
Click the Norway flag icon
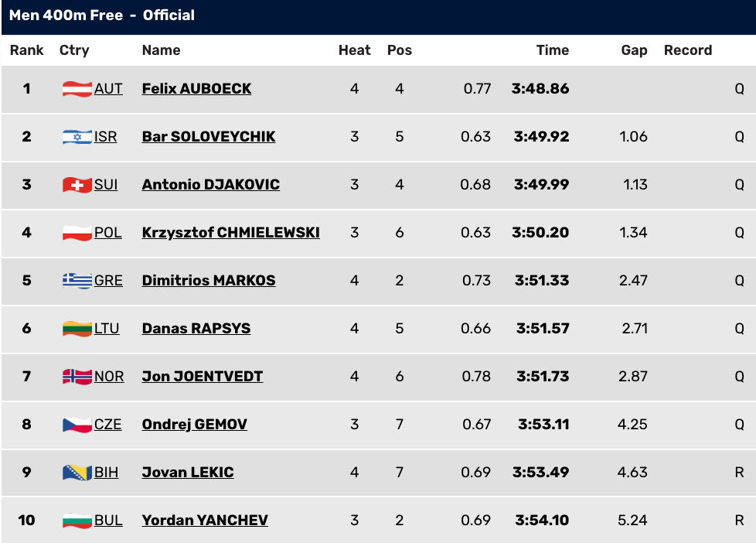(x=77, y=377)
